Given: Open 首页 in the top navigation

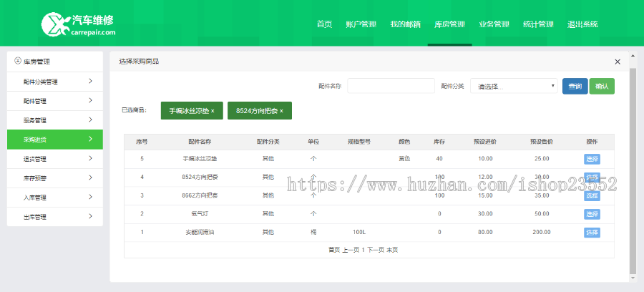Looking at the screenshot, I should 324,24.
